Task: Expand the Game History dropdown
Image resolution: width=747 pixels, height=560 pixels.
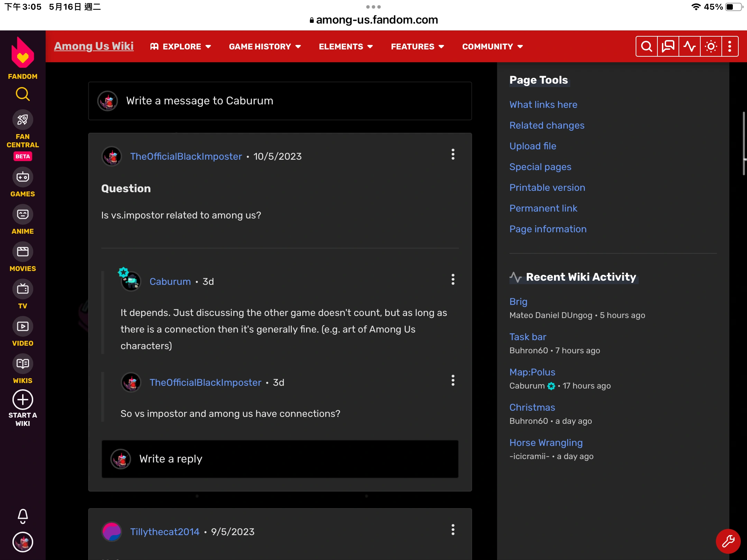Action: point(265,47)
